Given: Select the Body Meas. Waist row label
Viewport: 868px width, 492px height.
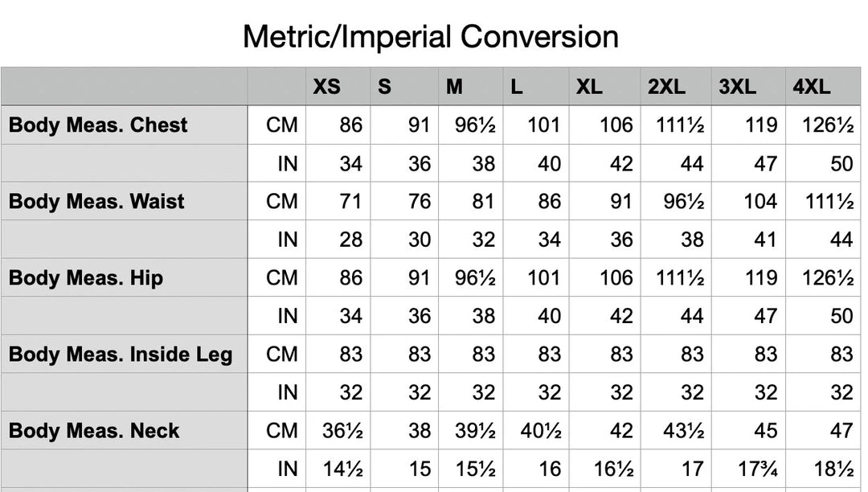Looking at the screenshot, I should tap(96, 202).
